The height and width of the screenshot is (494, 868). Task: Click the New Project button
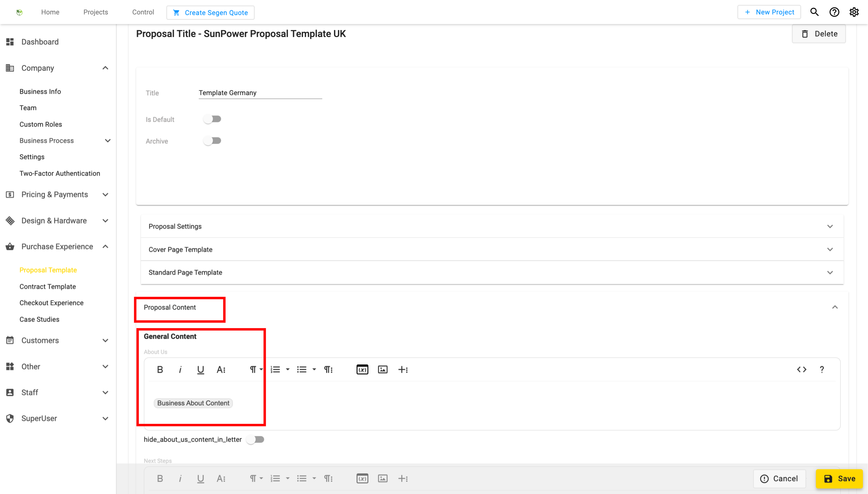click(769, 12)
